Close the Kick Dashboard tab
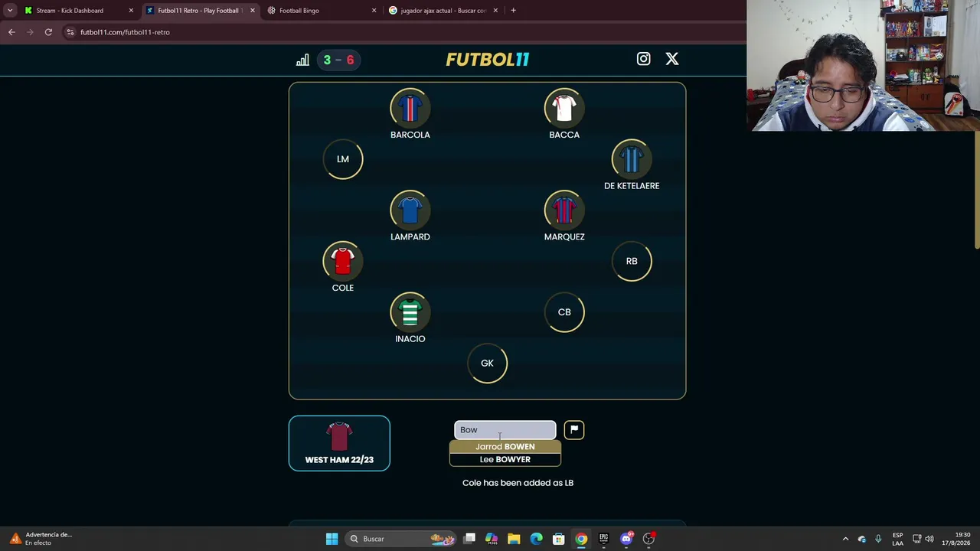The height and width of the screenshot is (551, 980). 131,11
